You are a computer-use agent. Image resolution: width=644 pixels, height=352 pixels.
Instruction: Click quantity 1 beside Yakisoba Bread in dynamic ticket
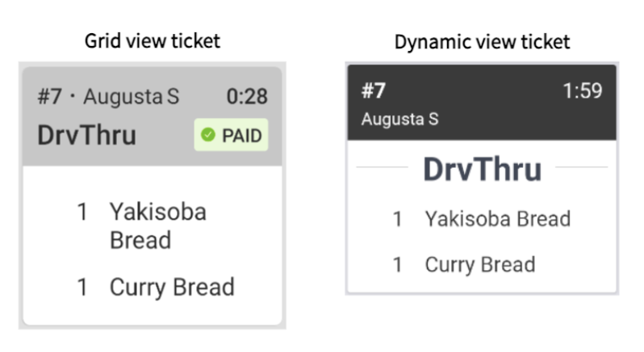[397, 219]
